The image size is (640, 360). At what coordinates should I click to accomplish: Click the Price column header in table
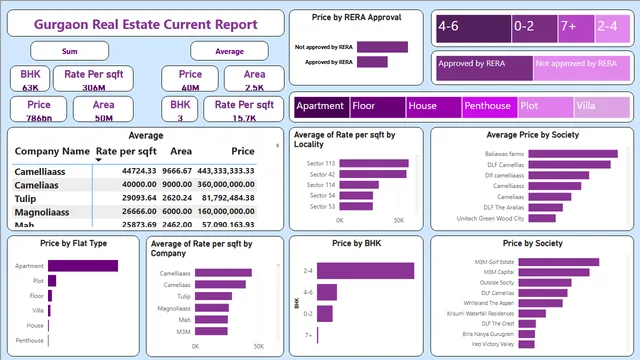point(243,151)
